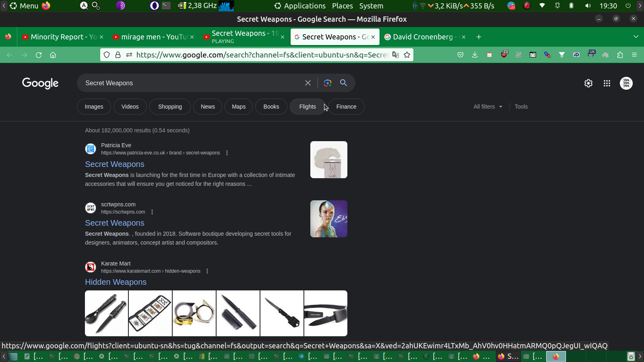Open Patricia Eve's Secret Weapons link
644x362 pixels.
click(115, 164)
